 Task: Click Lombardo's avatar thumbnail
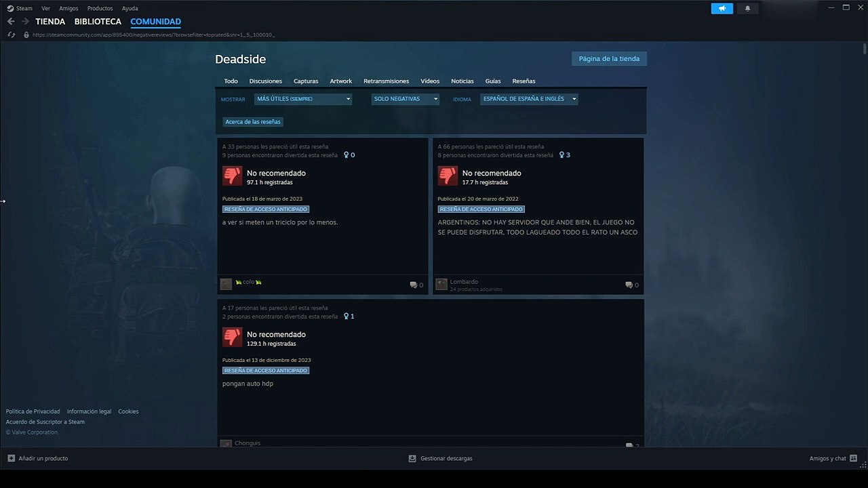pyautogui.click(x=441, y=284)
